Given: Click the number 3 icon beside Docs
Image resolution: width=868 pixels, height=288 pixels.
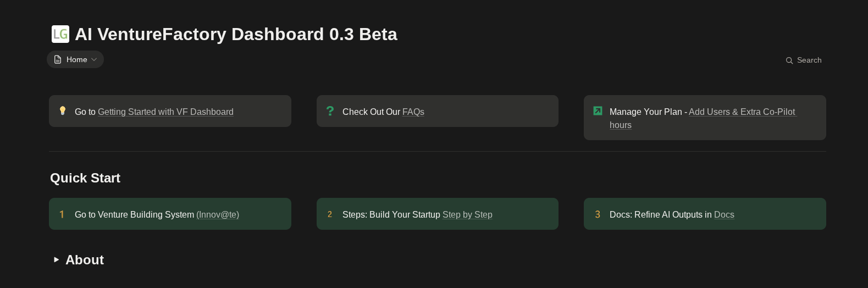Looking at the screenshot, I should [598, 214].
